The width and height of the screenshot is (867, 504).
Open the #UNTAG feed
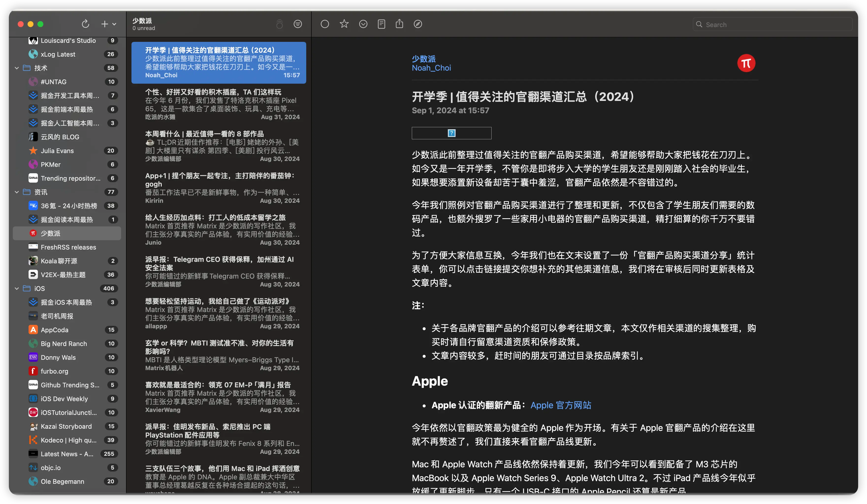pyautogui.click(x=67, y=82)
